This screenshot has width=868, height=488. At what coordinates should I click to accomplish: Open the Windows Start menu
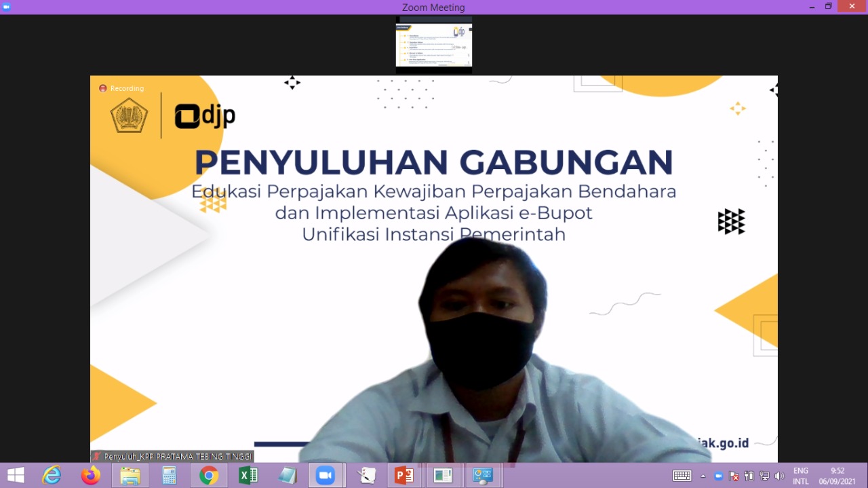coord(15,476)
